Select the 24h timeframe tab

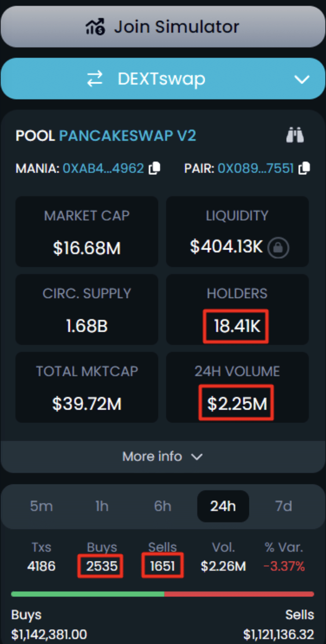pos(223,506)
